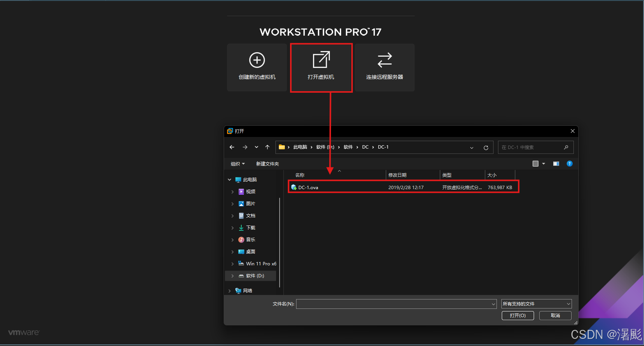Toggle the preview pane icon

pyautogui.click(x=556, y=164)
